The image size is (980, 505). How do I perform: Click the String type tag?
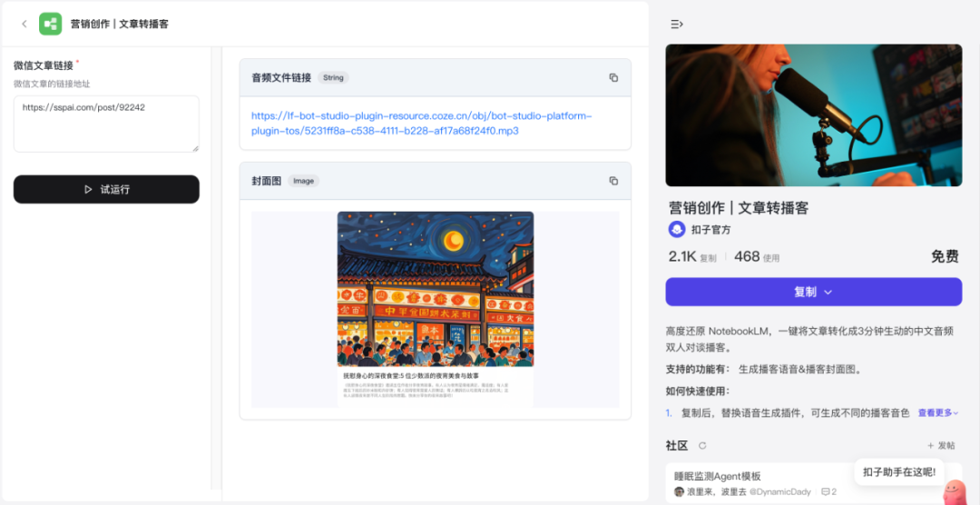coord(333,77)
